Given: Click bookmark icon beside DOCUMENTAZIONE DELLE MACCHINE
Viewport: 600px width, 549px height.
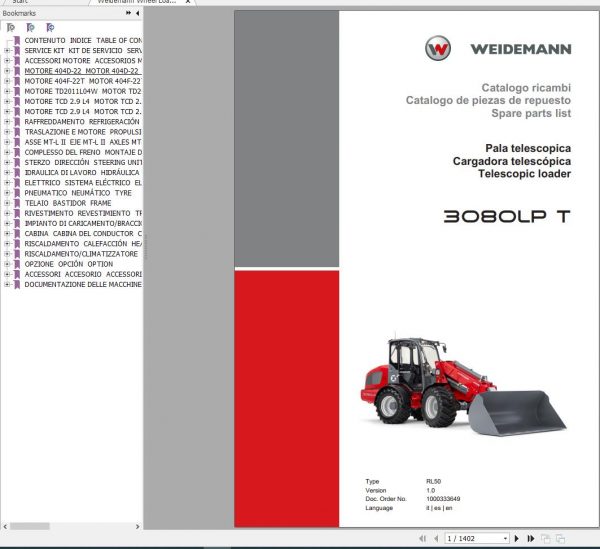Looking at the screenshot, I should point(17,284).
